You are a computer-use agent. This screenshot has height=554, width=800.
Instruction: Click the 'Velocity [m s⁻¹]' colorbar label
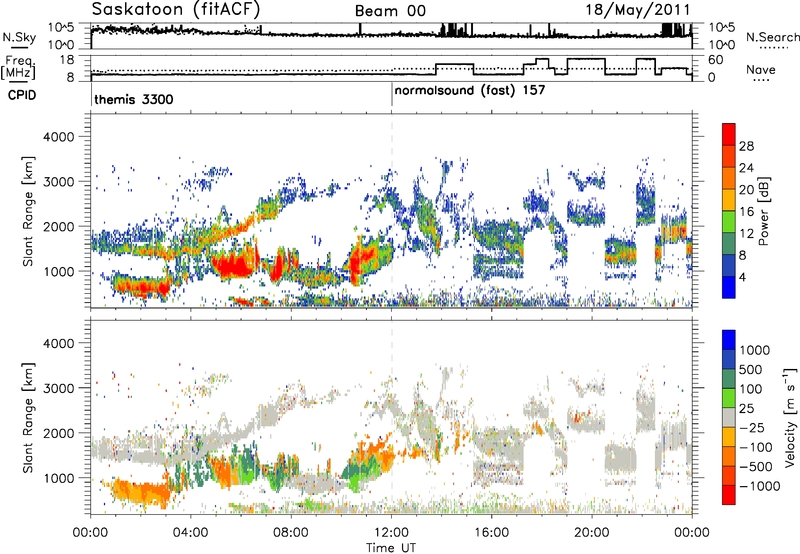pos(790,417)
